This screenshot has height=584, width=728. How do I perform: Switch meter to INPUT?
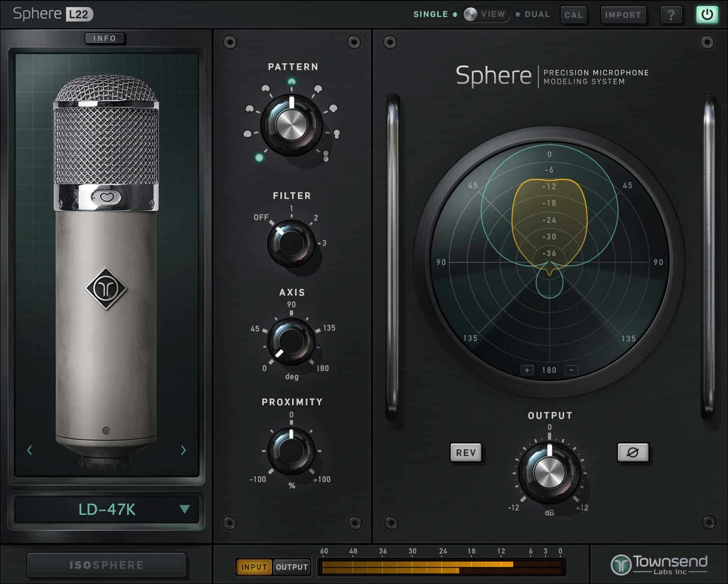254,567
